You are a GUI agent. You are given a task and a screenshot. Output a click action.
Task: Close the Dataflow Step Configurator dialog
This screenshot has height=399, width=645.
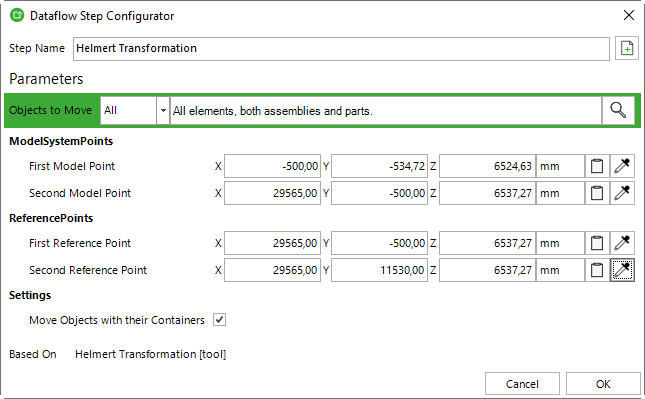point(629,16)
